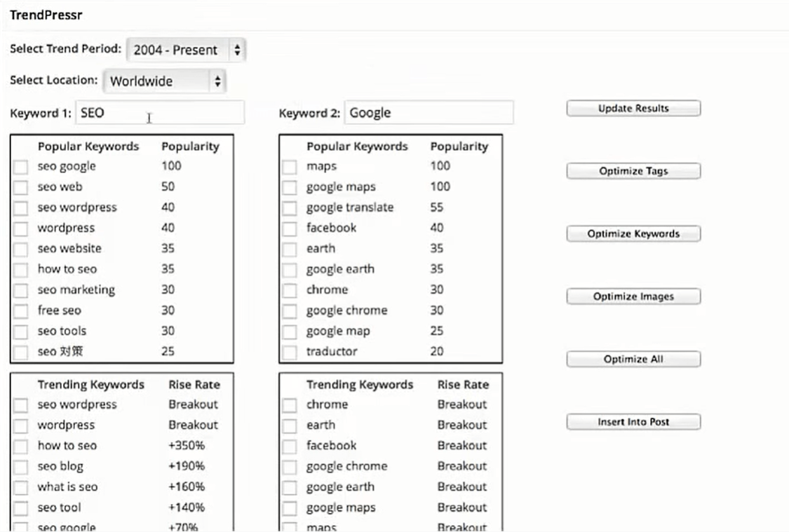Click into the Keyword 1 SEO field

(160, 113)
